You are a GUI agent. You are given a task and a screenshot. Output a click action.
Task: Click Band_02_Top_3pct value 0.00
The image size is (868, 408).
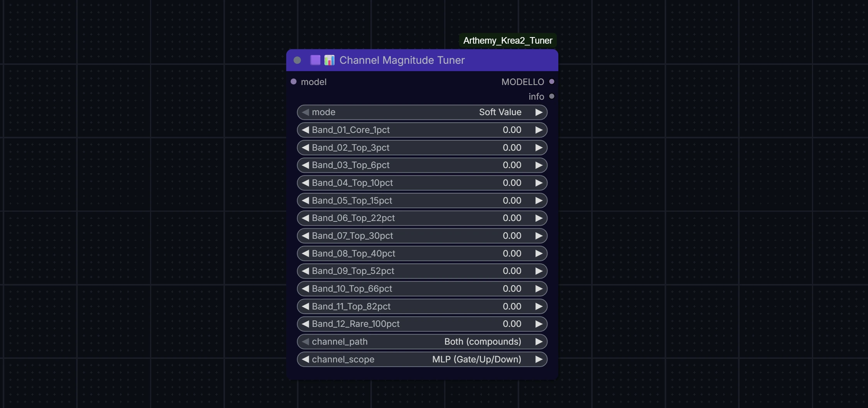(x=512, y=148)
